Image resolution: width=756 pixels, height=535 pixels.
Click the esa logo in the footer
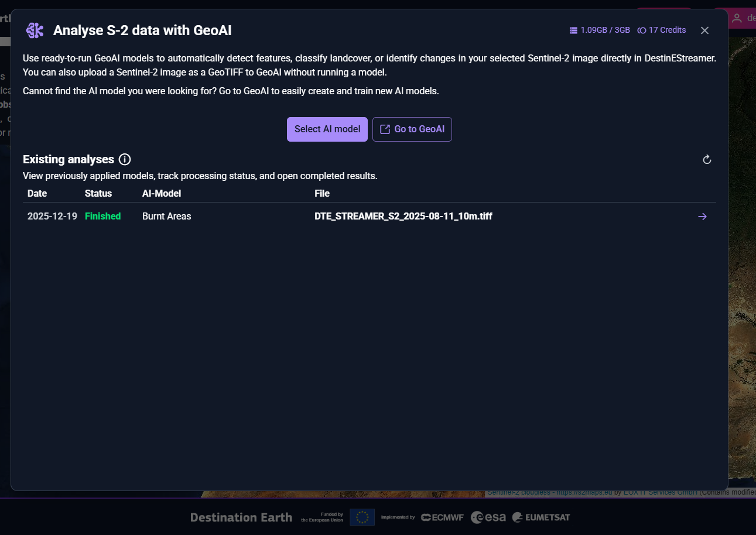click(488, 517)
